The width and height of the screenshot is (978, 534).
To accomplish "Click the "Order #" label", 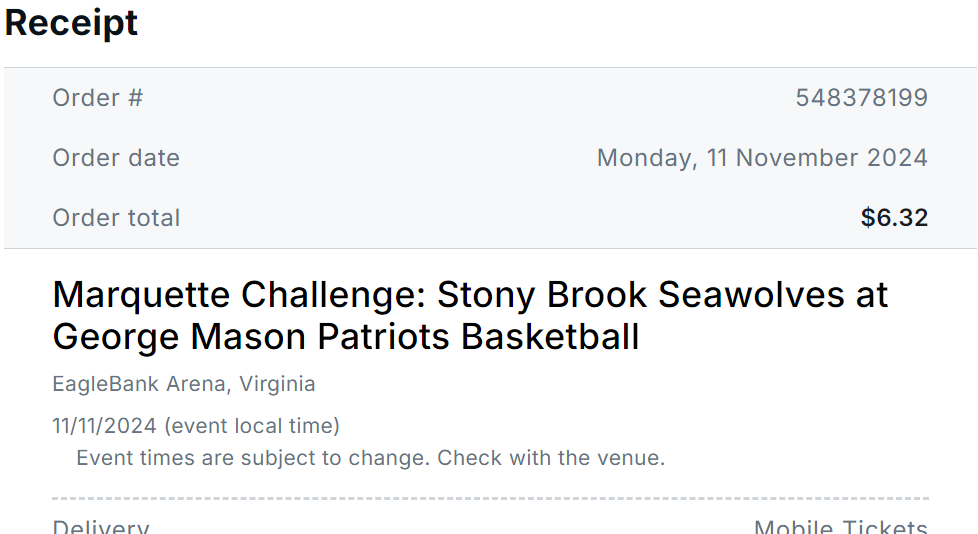I will point(98,98).
